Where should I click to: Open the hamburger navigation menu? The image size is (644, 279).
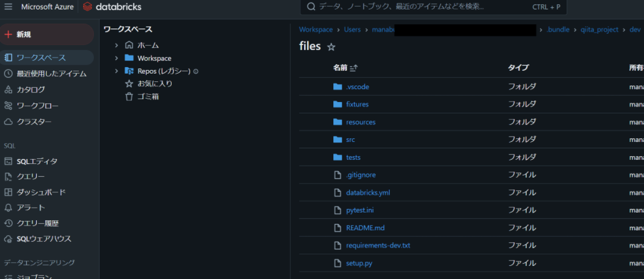pyautogui.click(x=8, y=7)
